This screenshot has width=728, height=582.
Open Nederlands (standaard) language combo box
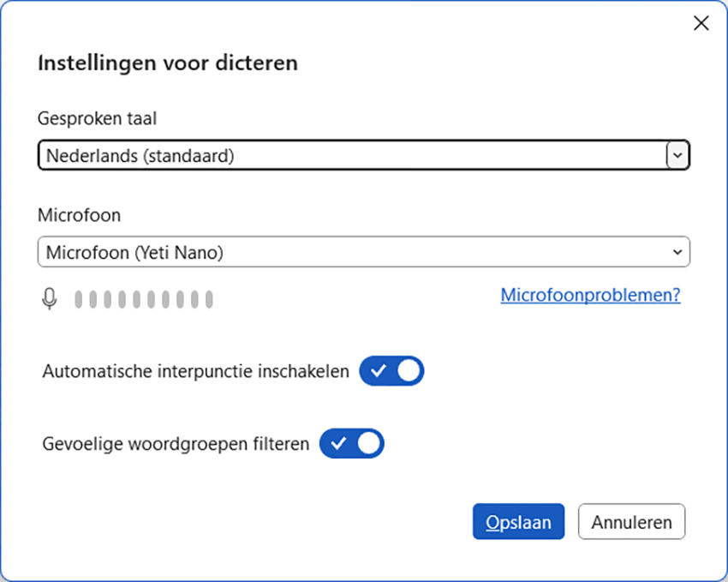pyautogui.click(x=351, y=155)
